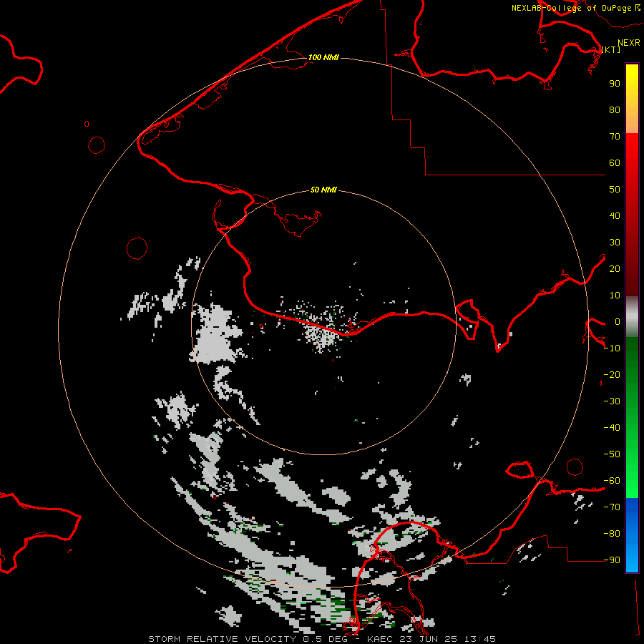
Task: Click the 23 JUN 25 date in the caption
Action: (429, 639)
